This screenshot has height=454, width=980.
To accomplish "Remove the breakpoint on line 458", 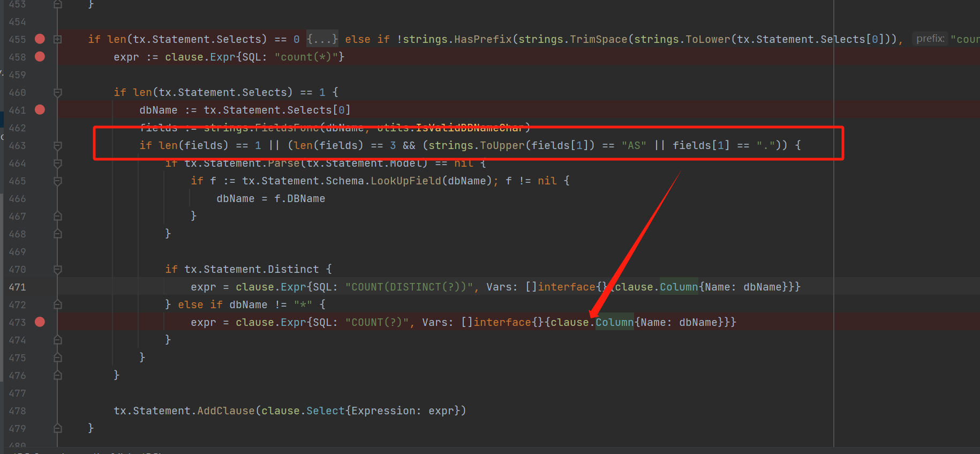I will 40,57.
